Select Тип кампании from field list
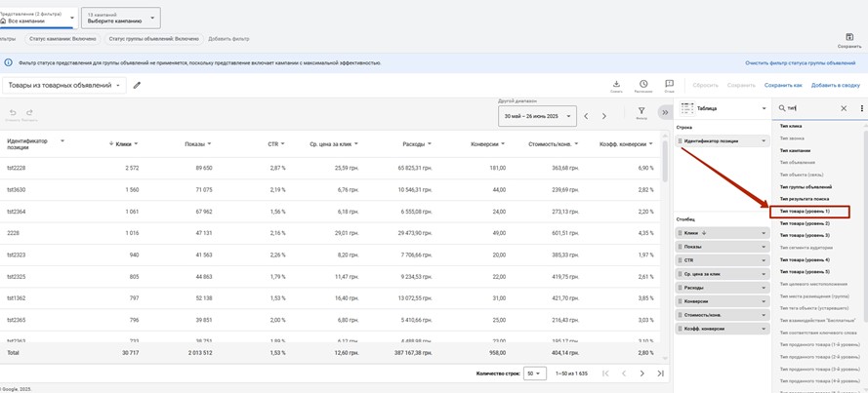 [x=798, y=150]
